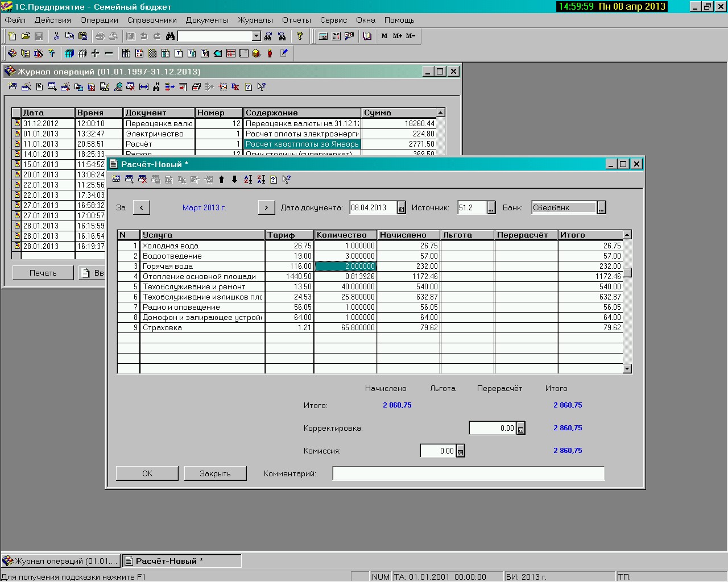Select the Отопление основной площади row
Screen dimensions: 728x582
click(370, 277)
